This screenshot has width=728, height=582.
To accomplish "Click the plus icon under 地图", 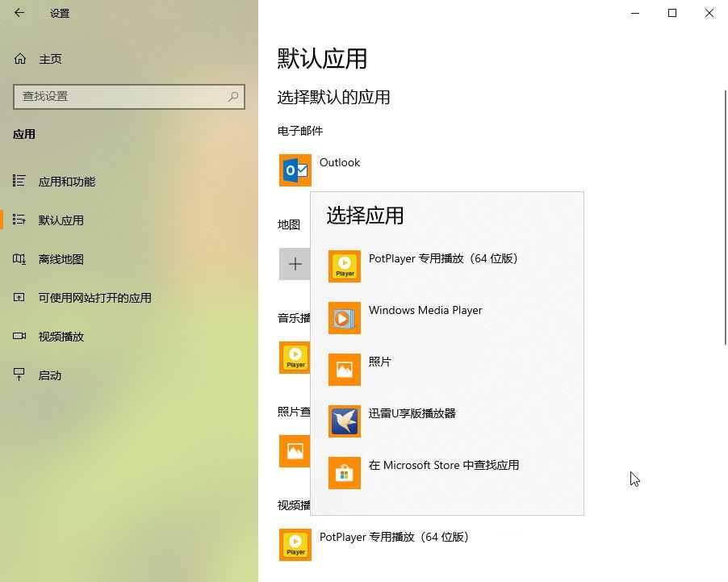I will coord(295,264).
